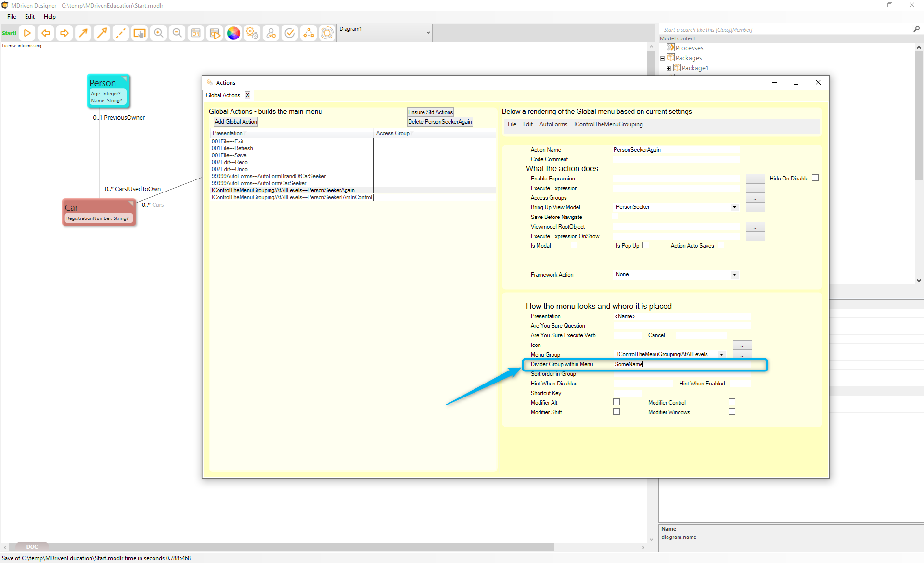Image resolution: width=924 pixels, height=563 pixels.
Task: Click the orange play button in toolbar
Action: (27, 33)
